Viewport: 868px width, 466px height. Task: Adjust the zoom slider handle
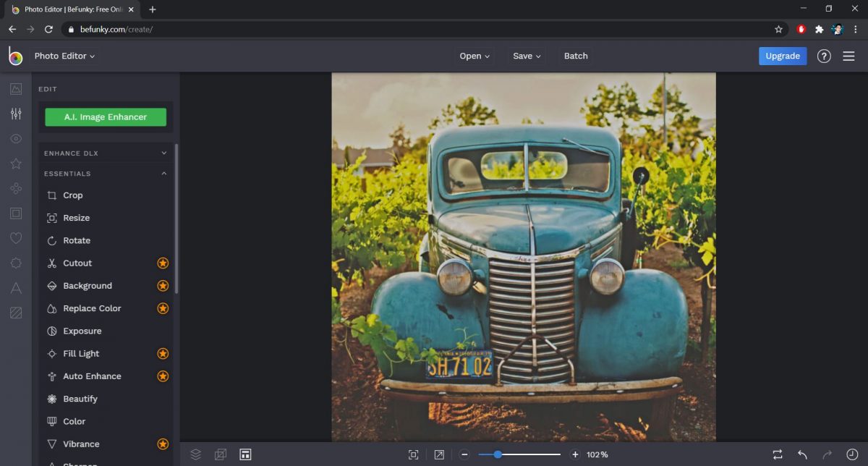click(x=497, y=454)
